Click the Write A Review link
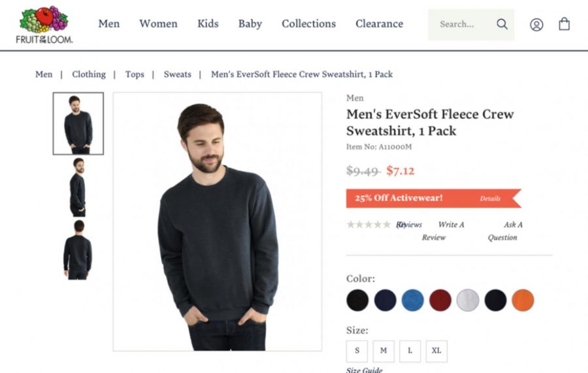 (443, 231)
